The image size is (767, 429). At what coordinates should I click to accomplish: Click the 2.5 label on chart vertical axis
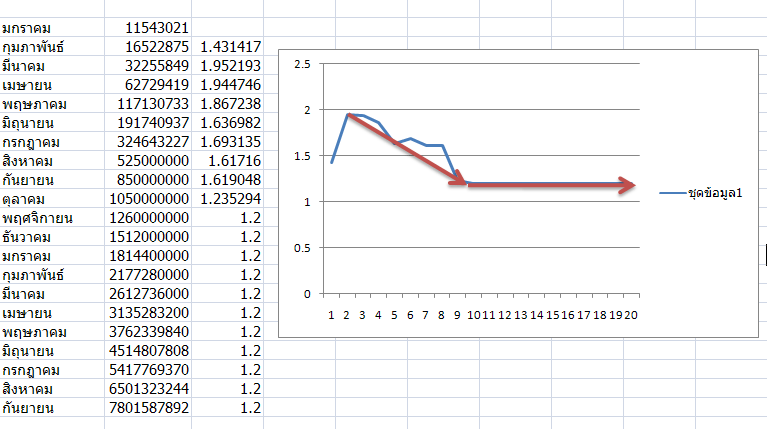click(x=302, y=64)
